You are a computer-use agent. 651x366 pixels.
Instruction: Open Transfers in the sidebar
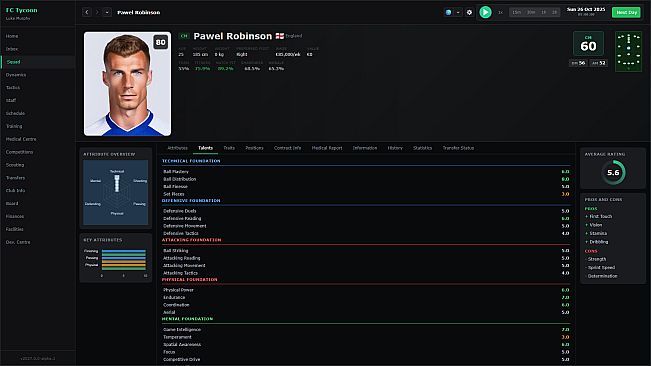38,178
